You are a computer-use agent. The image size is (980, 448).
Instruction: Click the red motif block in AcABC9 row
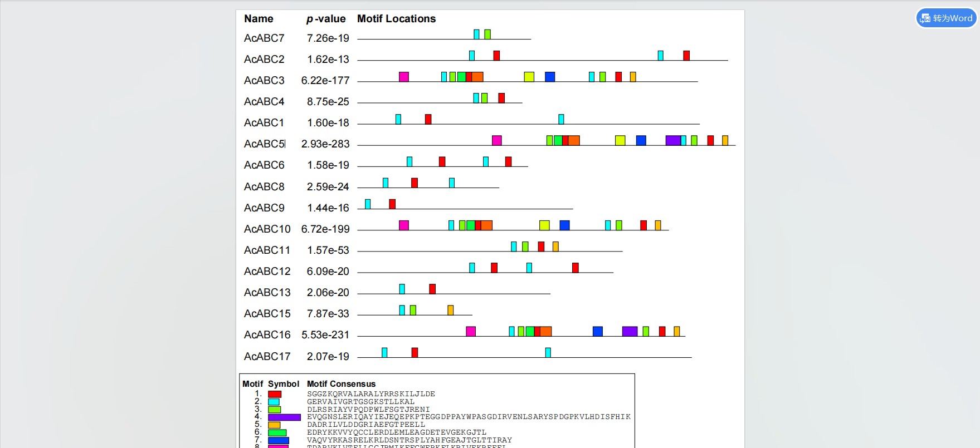click(x=392, y=204)
